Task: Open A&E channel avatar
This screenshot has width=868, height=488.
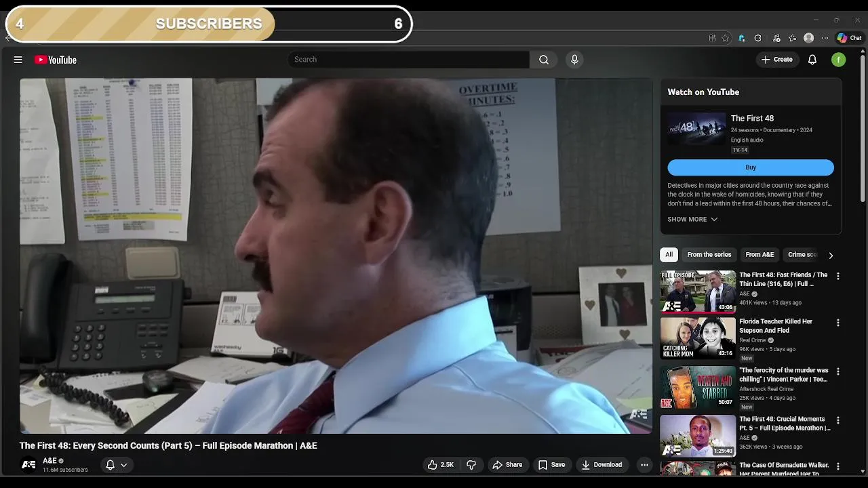Action: click(x=28, y=465)
